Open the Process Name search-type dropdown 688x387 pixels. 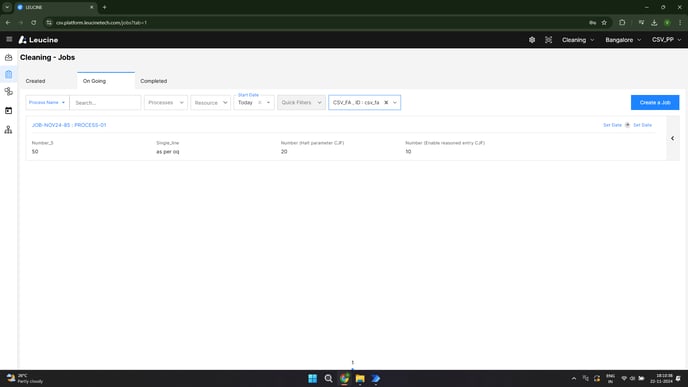point(47,103)
